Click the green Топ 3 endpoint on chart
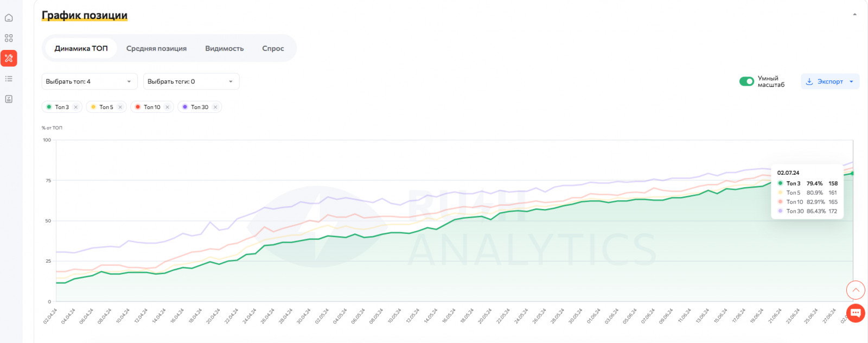Viewport: 868px width, 343px height. [852, 174]
